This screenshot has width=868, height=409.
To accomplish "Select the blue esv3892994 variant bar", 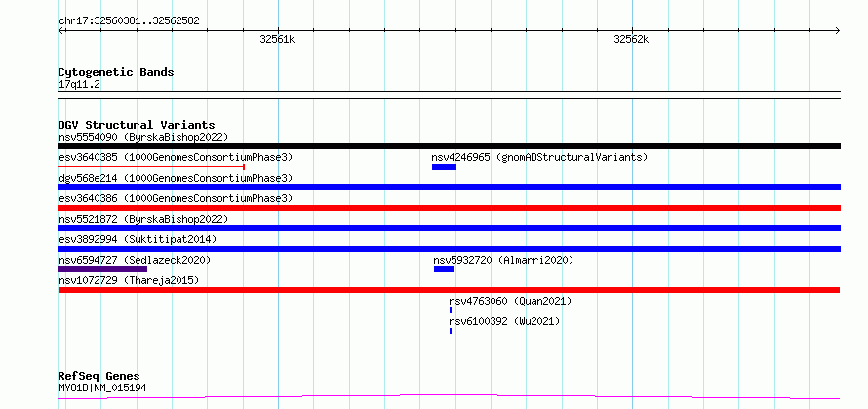I will [x=449, y=249].
